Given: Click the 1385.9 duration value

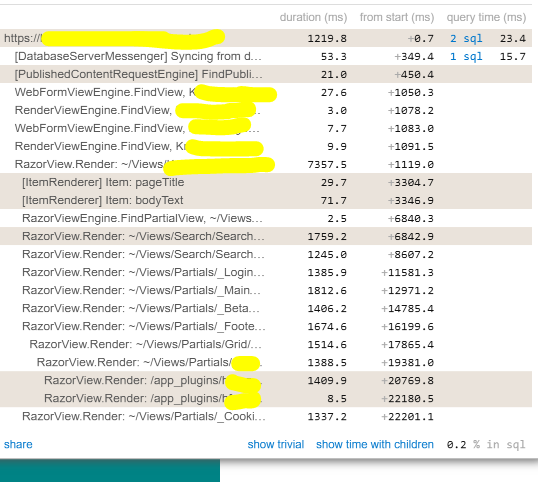Looking at the screenshot, I should coord(327,272).
